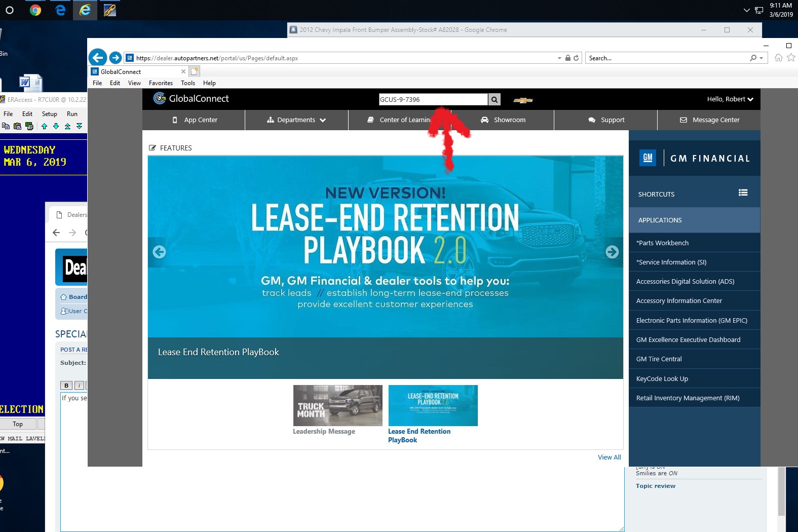Select the Lease End Retention PlayBook thumbnail
Screen dimensions: 798x532
coord(433,405)
